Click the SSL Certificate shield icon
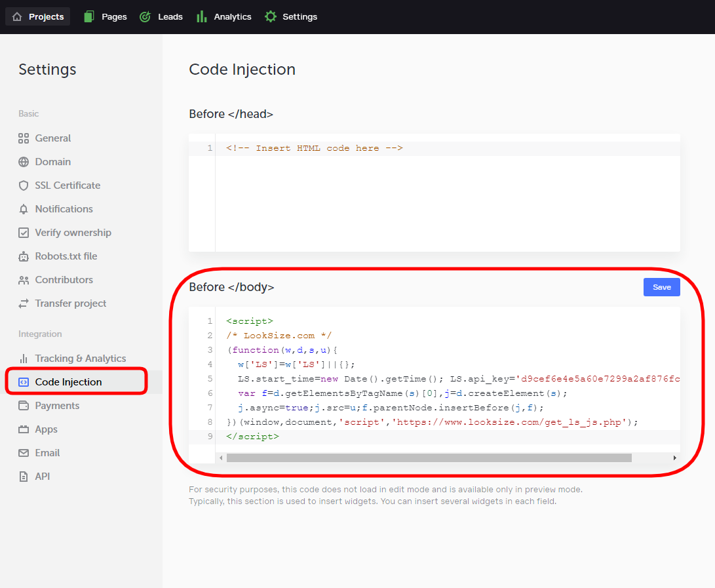 click(x=23, y=186)
